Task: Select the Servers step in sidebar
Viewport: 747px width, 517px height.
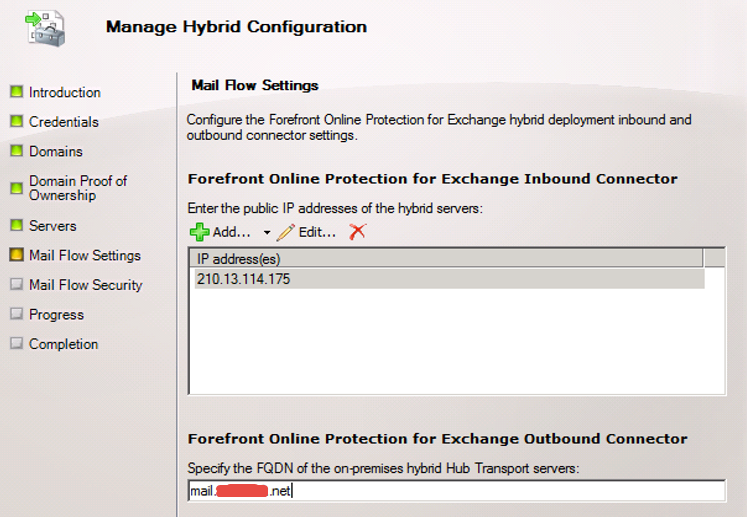Action: (52, 226)
